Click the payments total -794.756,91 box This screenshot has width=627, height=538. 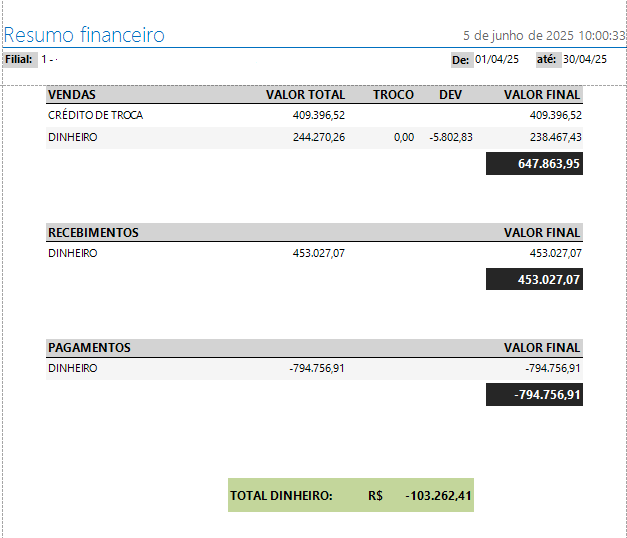[x=534, y=395]
